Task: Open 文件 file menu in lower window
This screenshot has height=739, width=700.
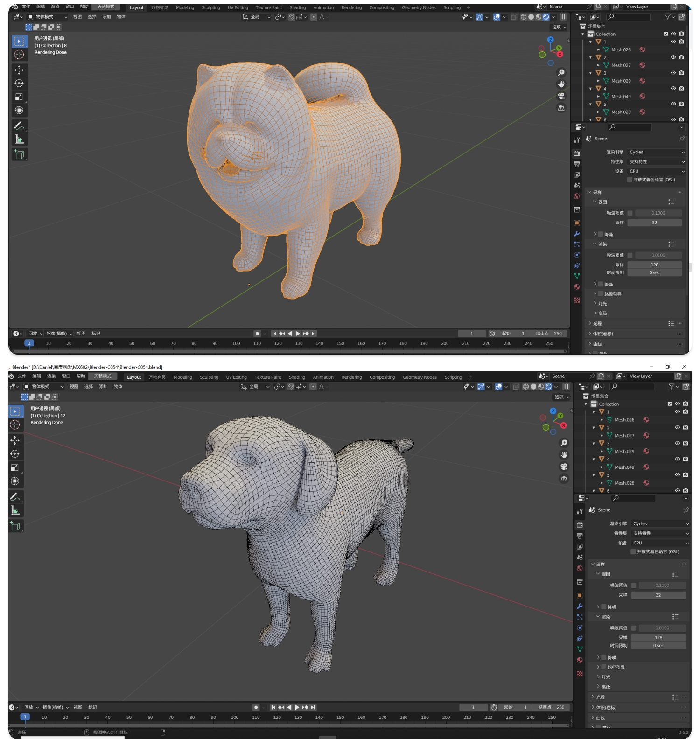Action: 22,376
